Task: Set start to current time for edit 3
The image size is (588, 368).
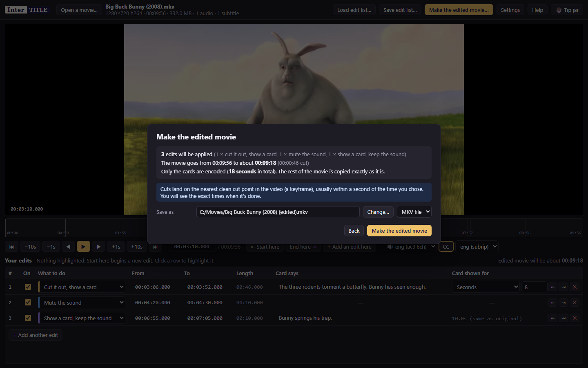Action: click(552, 318)
